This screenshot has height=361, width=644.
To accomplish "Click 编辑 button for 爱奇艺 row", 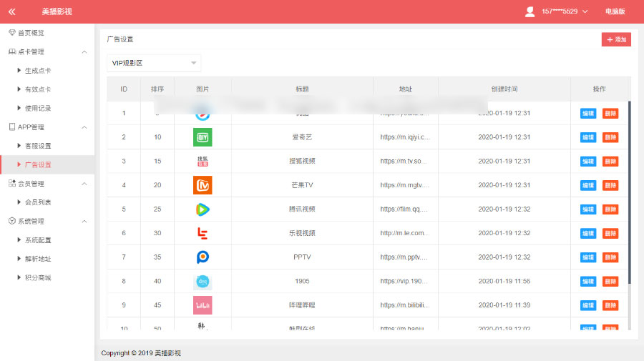I will (x=587, y=137).
